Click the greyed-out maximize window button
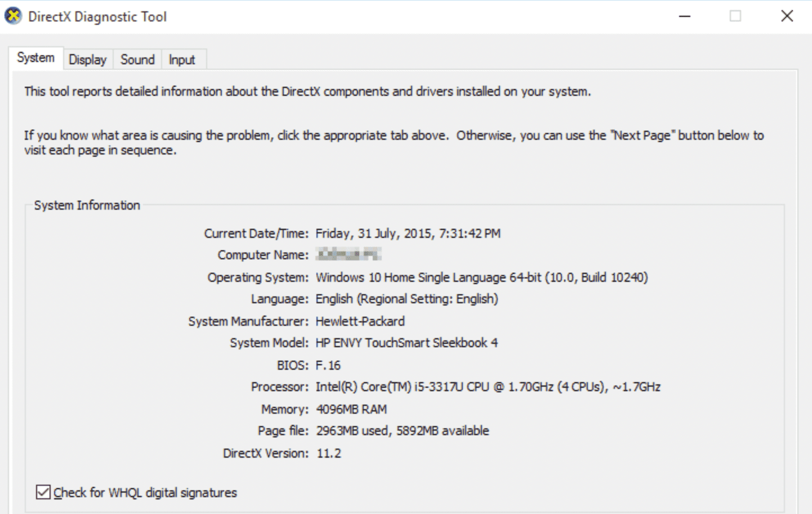812x514 pixels. pos(735,16)
